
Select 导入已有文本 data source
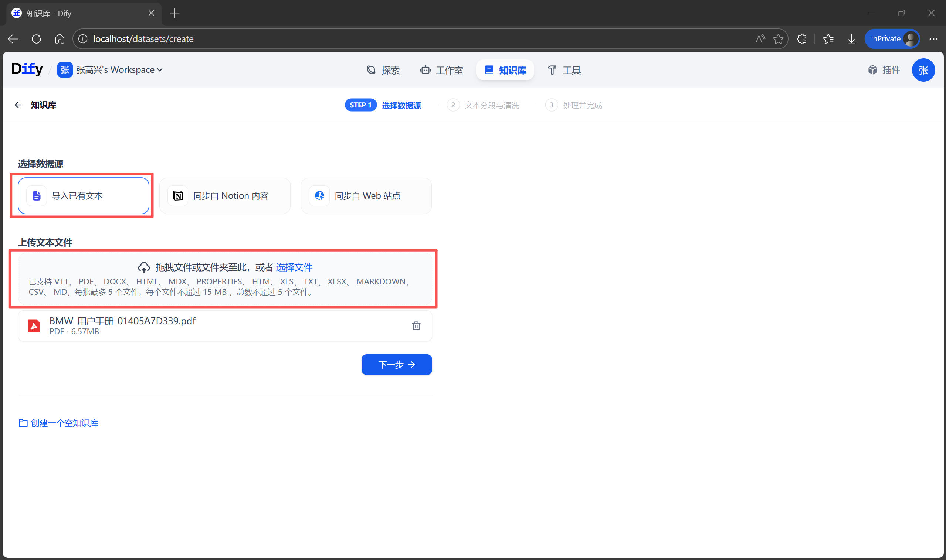coord(84,196)
